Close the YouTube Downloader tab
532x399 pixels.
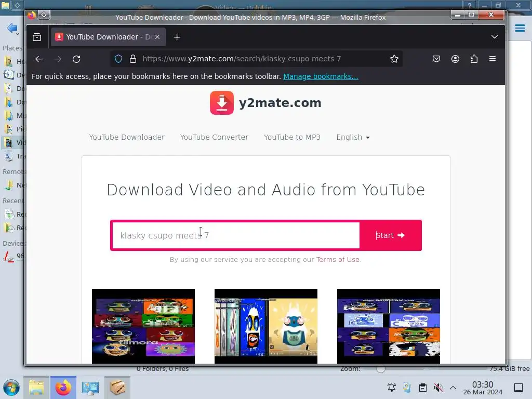click(157, 37)
